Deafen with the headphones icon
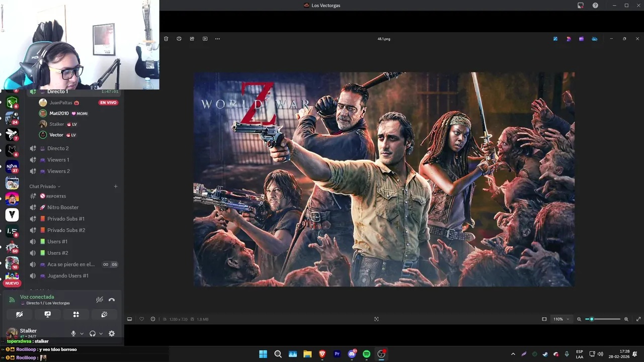644x362 pixels. click(93, 333)
